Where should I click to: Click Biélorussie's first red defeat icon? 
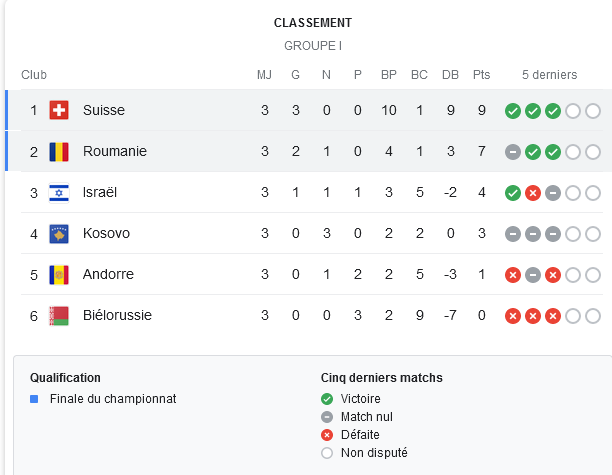pos(513,316)
